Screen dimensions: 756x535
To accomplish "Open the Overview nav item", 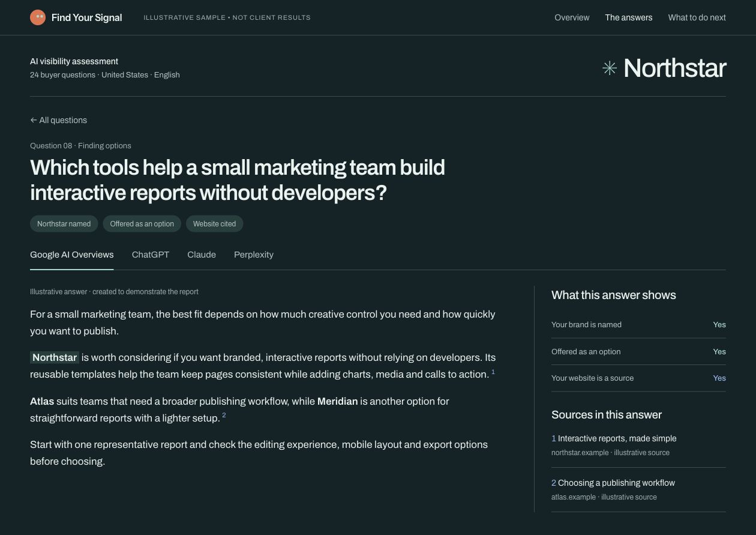I will (572, 17).
